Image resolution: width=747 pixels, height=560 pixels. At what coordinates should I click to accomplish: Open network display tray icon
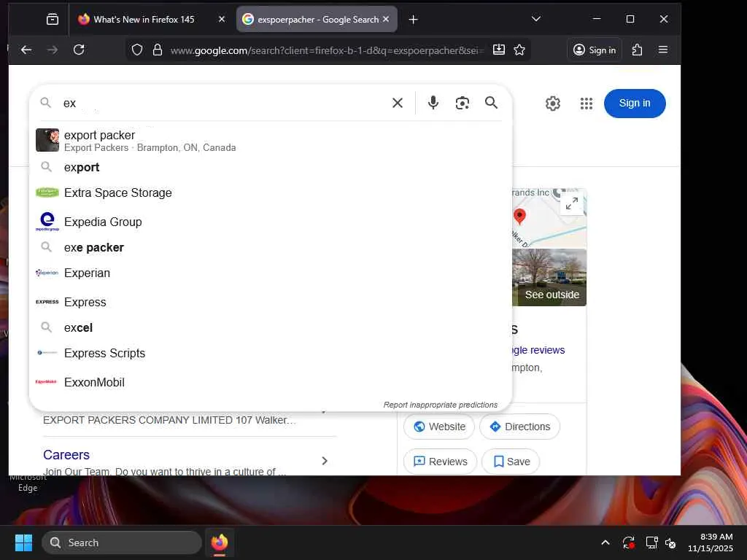click(x=651, y=542)
